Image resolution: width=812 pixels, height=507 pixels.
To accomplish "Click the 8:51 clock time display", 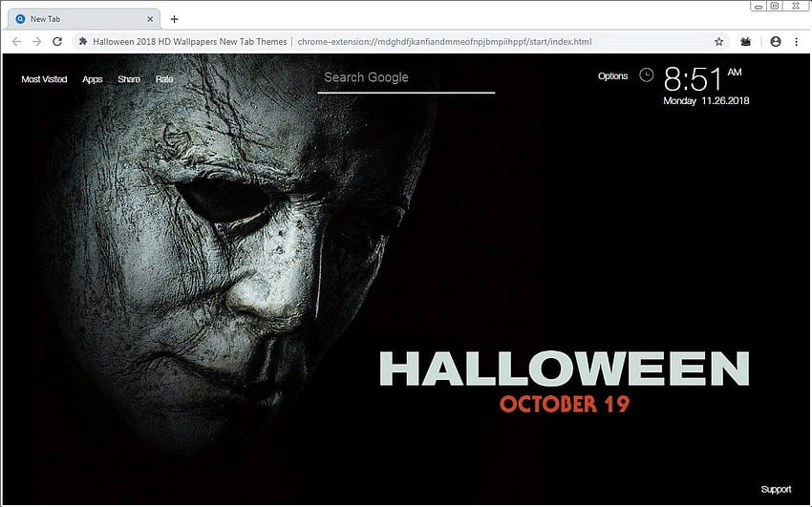I will point(693,79).
